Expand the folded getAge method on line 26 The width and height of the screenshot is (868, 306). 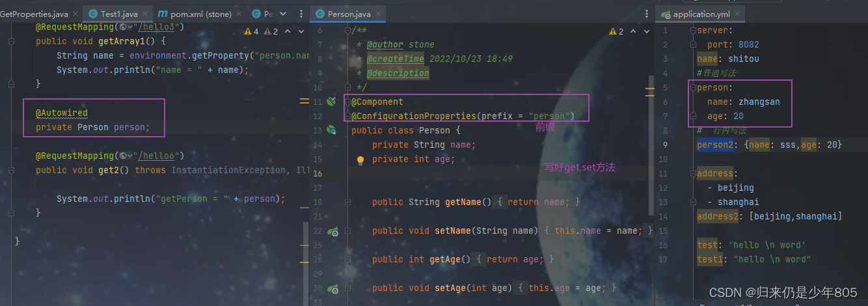348,260
